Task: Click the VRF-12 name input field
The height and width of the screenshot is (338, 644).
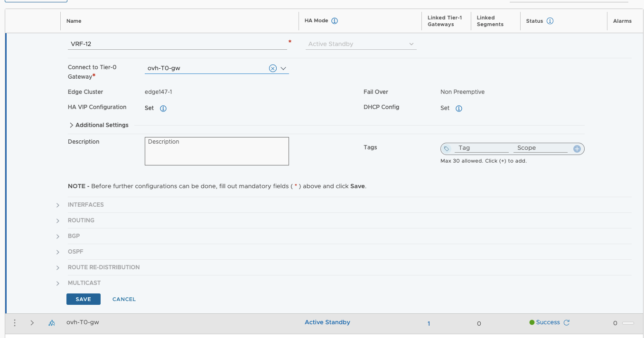Action: pyautogui.click(x=177, y=44)
